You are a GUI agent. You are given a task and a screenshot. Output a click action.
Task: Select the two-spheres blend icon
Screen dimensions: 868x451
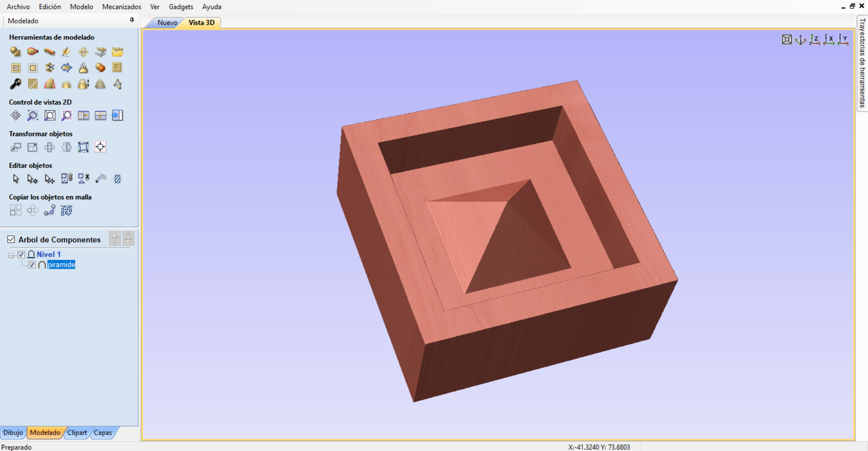pos(100,68)
